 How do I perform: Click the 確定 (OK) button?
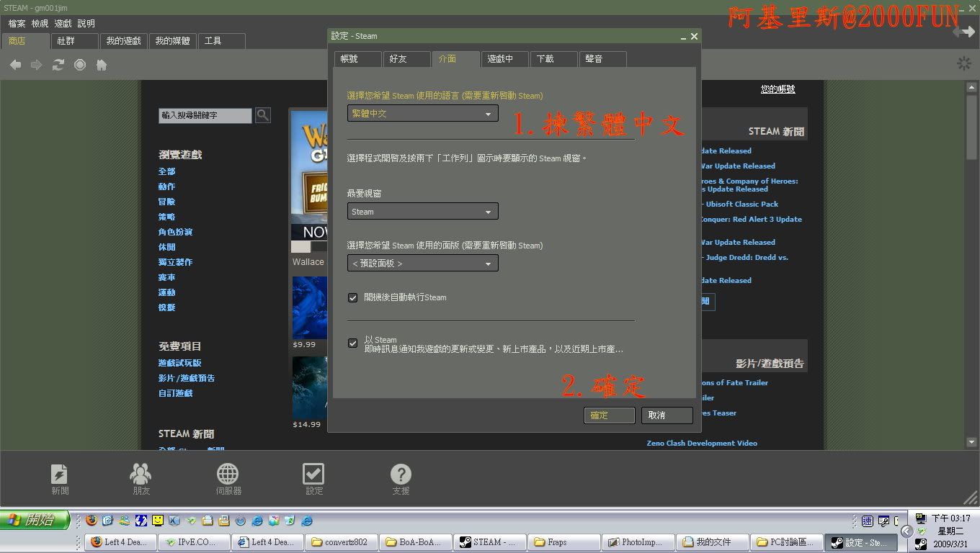pyautogui.click(x=609, y=415)
